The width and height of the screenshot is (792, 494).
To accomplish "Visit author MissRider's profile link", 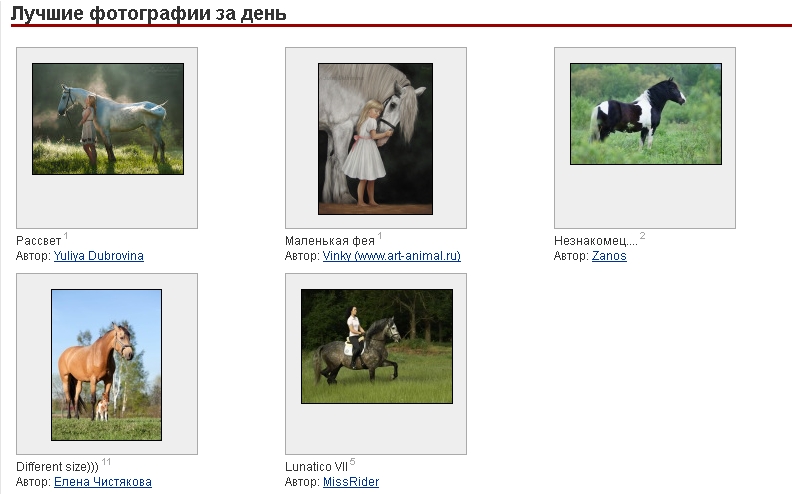I will (x=351, y=482).
